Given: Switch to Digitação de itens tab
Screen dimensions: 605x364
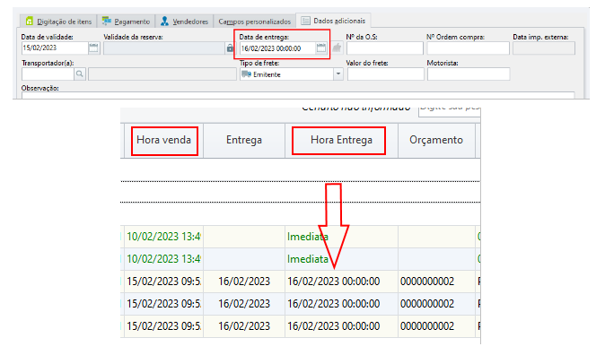Looking at the screenshot, I should pos(58,22).
